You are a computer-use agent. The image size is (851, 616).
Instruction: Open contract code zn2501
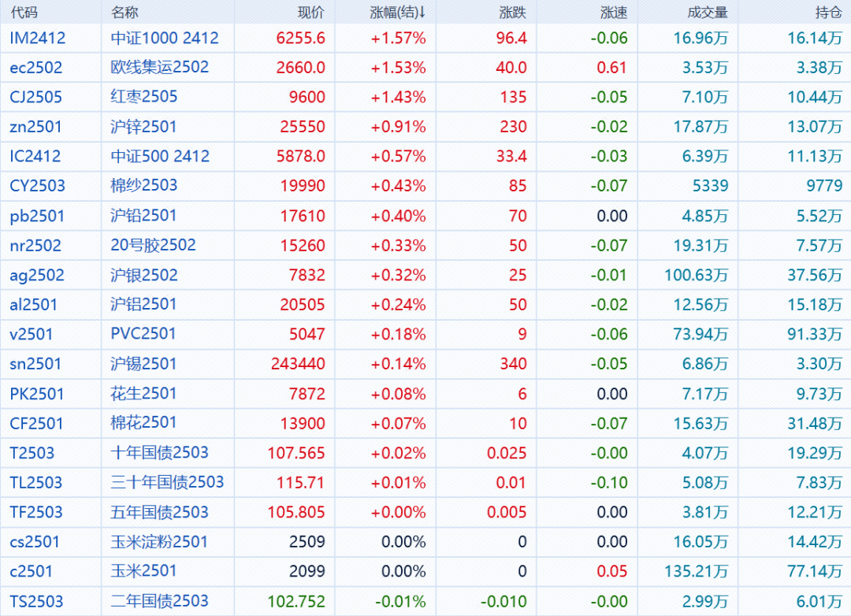coord(35,127)
